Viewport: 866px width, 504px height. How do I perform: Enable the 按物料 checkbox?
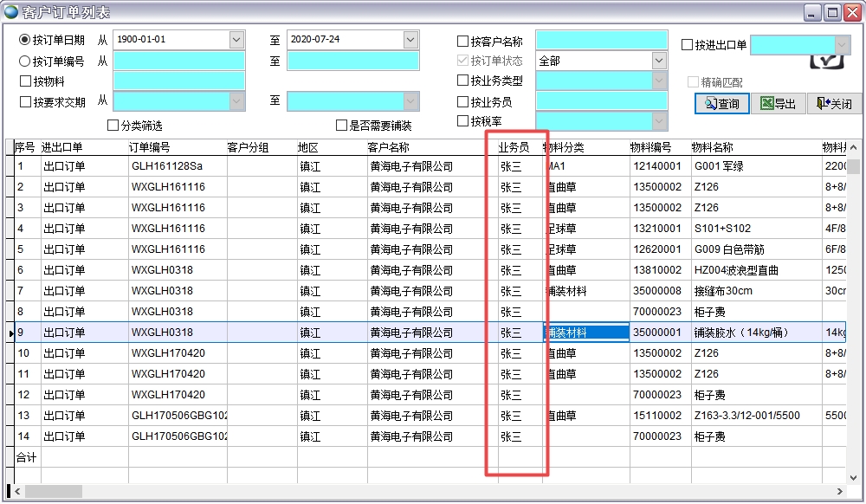25,81
